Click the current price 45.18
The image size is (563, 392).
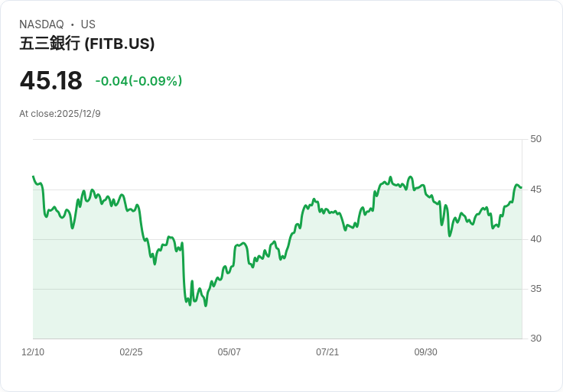coord(50,81)
